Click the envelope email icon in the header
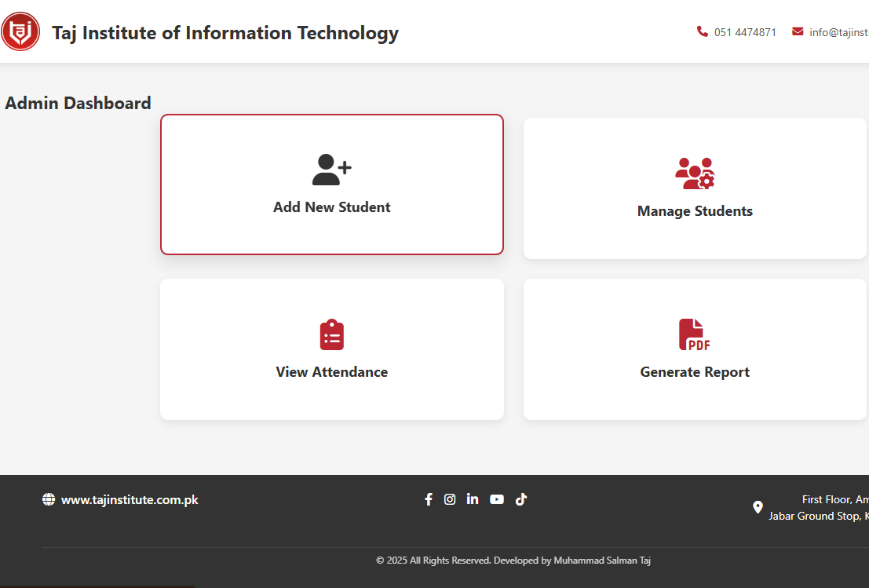 point(798,31)
